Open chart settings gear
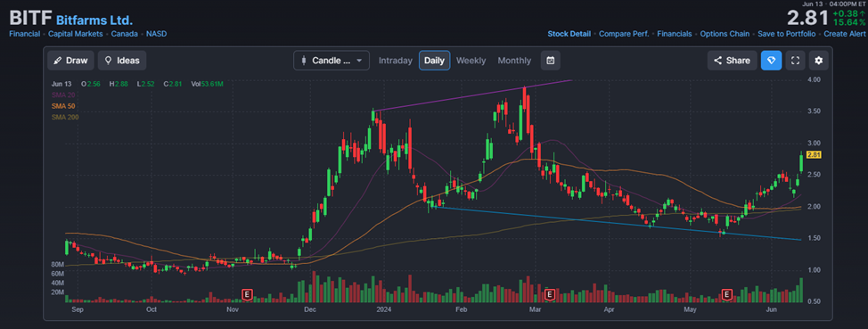Image resolution: width=868 pixels, height=329 pixels. (819, 61)
